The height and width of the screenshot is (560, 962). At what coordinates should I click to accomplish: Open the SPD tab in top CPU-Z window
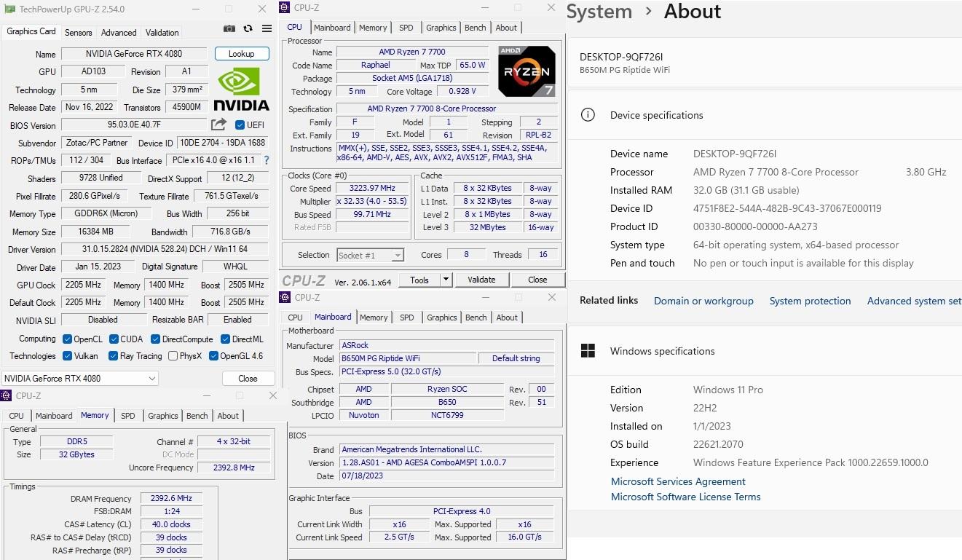[x=406, y=28]
